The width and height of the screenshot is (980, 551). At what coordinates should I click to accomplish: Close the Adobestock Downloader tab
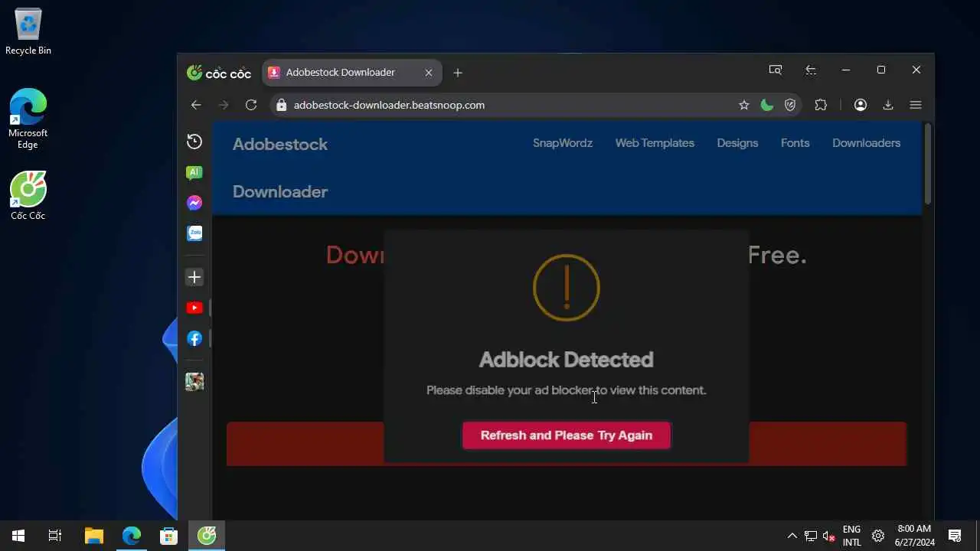[x=429, y=73]
